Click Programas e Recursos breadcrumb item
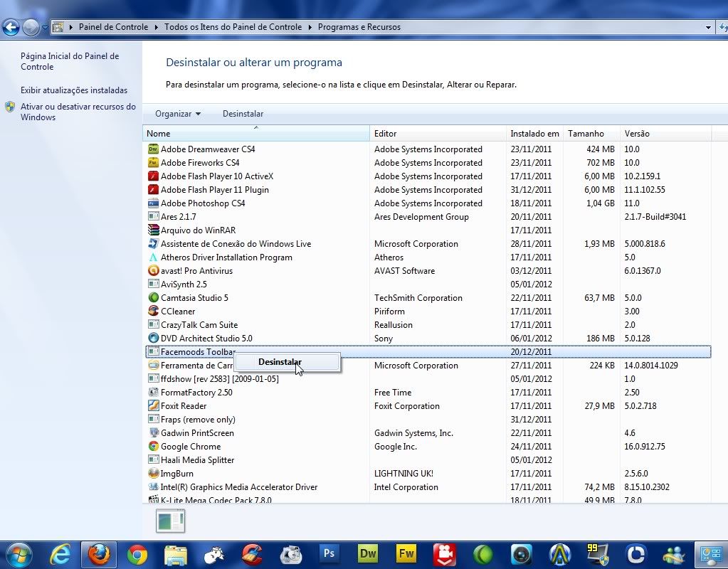The height and width of the screenshot is (569, 728). [359, 27]
